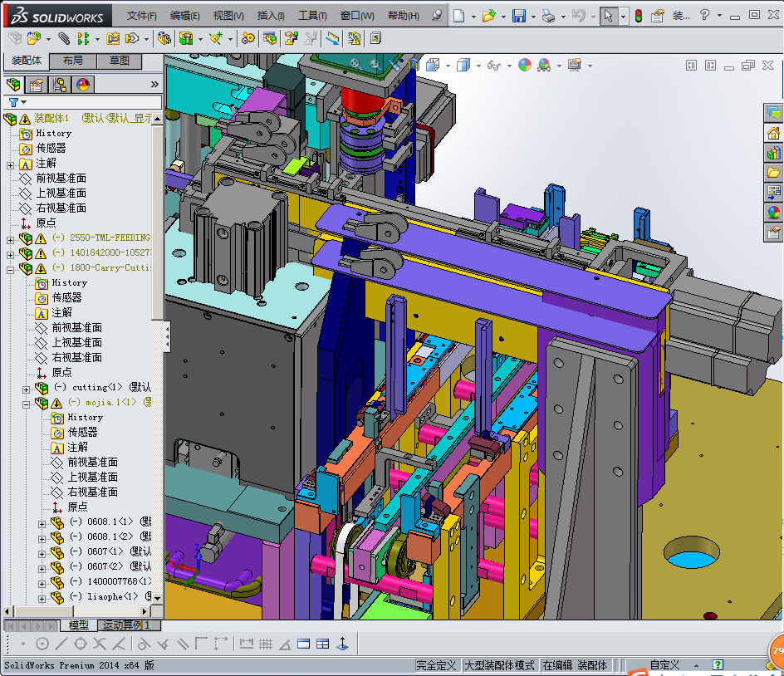
Task: Open the ConfigurationManager tab icon
Action: click(x=59, y=84)
